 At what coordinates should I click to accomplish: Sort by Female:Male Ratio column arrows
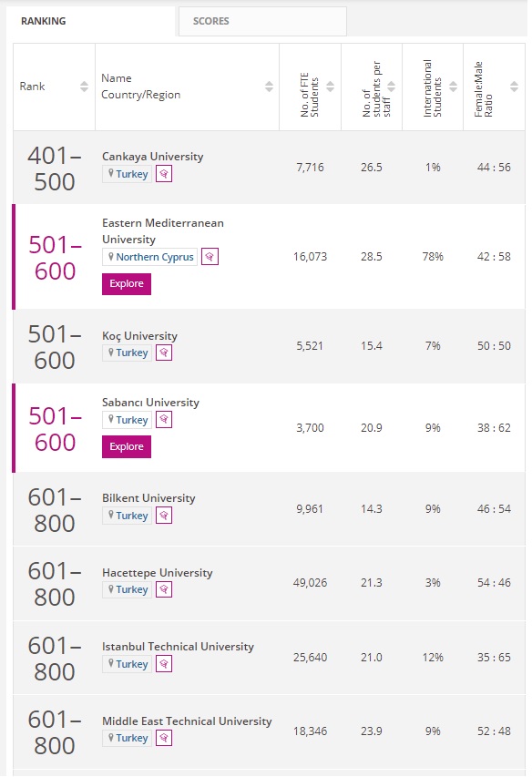point(514,87)
